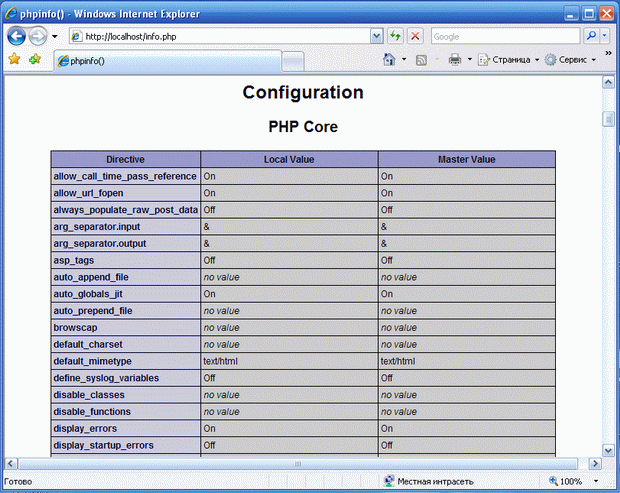The height and width of the screenshot is (493, 620).
Task: Click into the Google search box
Action: click(x=503, y=36)
